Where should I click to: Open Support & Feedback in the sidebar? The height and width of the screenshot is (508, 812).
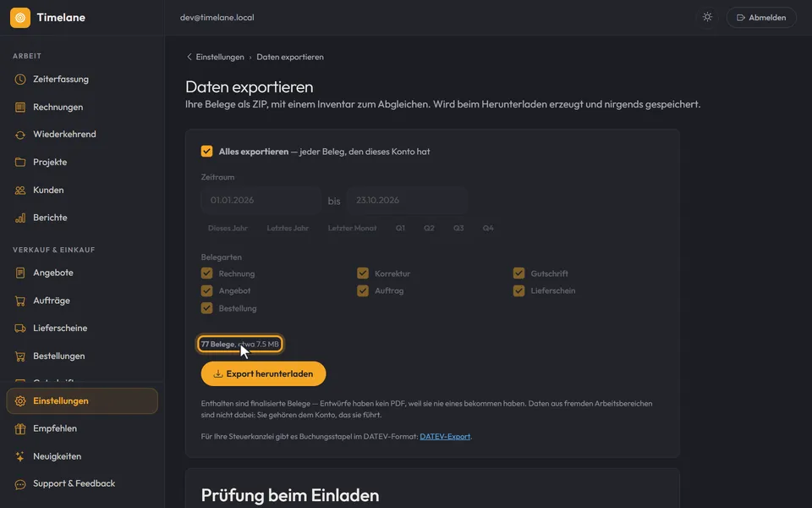82,484
